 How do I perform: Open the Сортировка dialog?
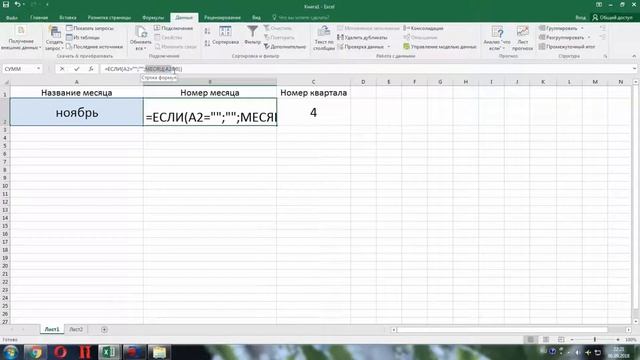225,36
